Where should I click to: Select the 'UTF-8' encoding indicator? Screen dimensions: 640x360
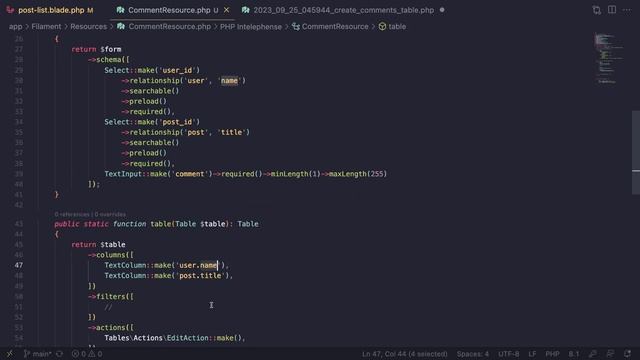tap(509, 354)
